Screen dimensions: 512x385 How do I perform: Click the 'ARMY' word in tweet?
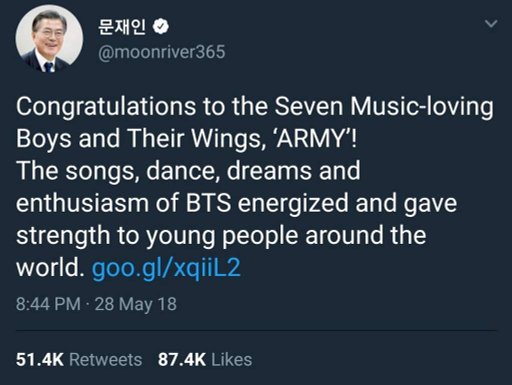312,139
